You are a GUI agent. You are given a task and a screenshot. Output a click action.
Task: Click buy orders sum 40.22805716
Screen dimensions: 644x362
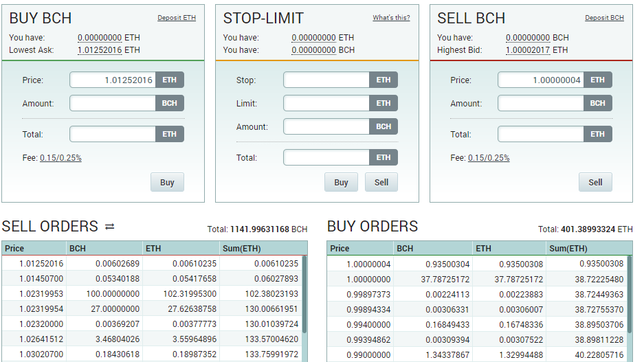click(599, 354)
